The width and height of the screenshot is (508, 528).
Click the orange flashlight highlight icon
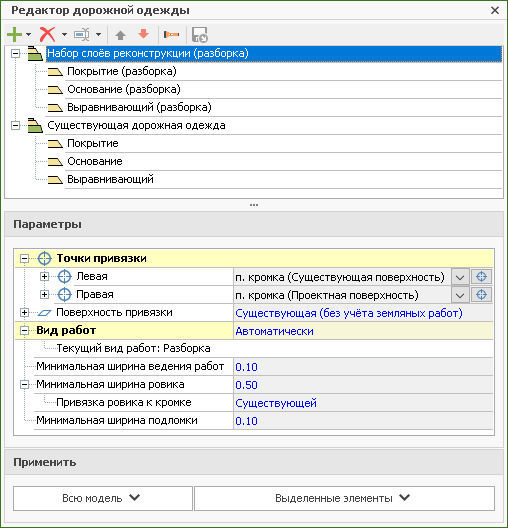click(x=171, y=34)
